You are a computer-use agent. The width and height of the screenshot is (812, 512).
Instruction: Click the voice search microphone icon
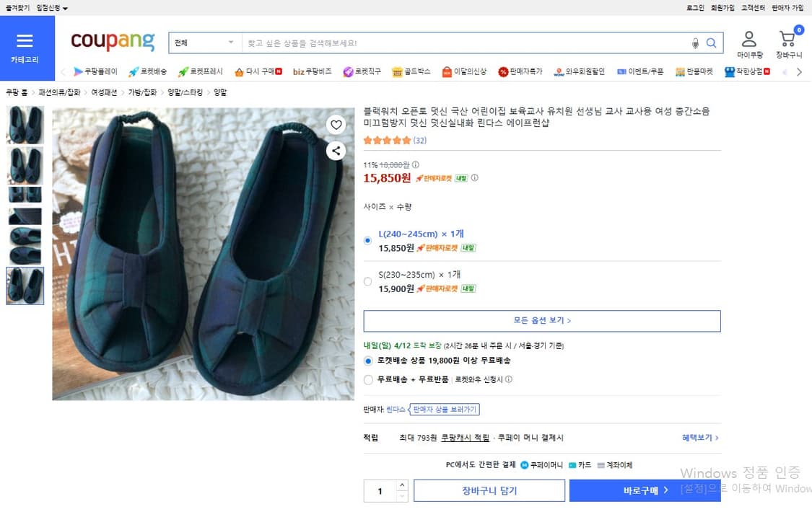[x=694, y=43]
